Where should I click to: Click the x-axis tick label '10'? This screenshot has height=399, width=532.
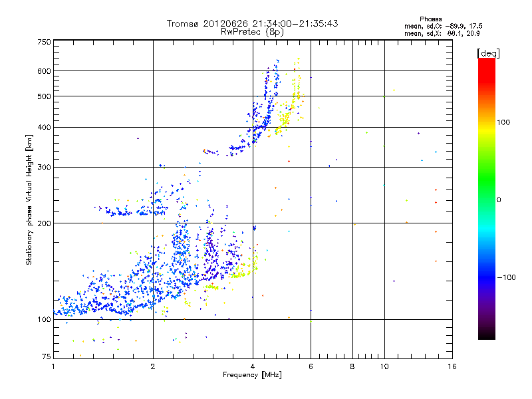(384, 366)
